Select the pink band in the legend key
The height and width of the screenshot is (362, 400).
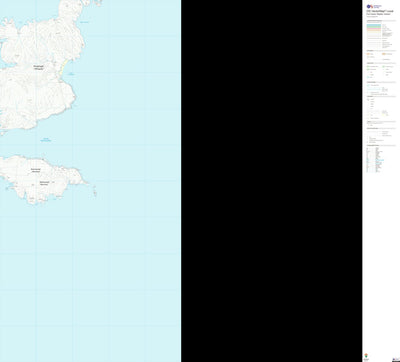tap(374, 29)
